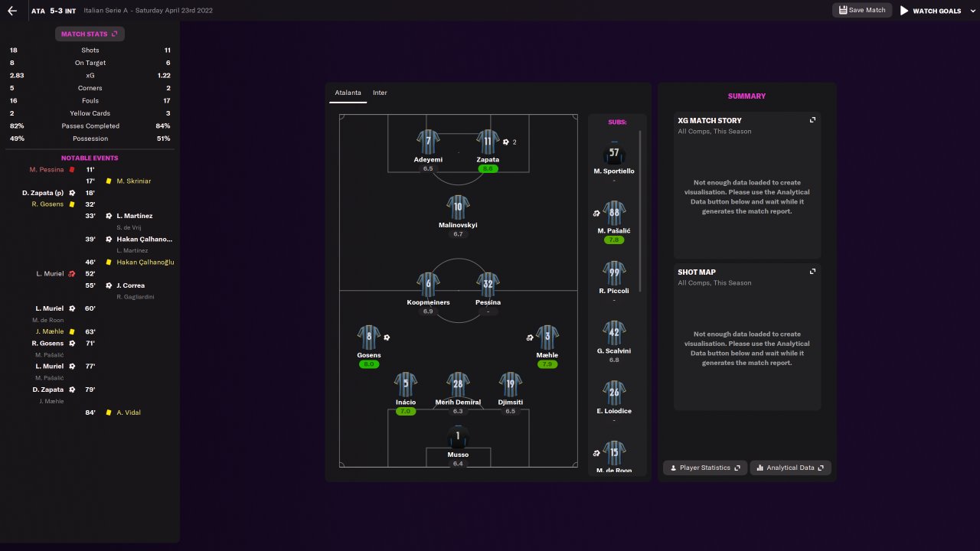The height and width of the screenshot is (551, 980).
Task: Open Analytical Data
Action: coord(791,468)
